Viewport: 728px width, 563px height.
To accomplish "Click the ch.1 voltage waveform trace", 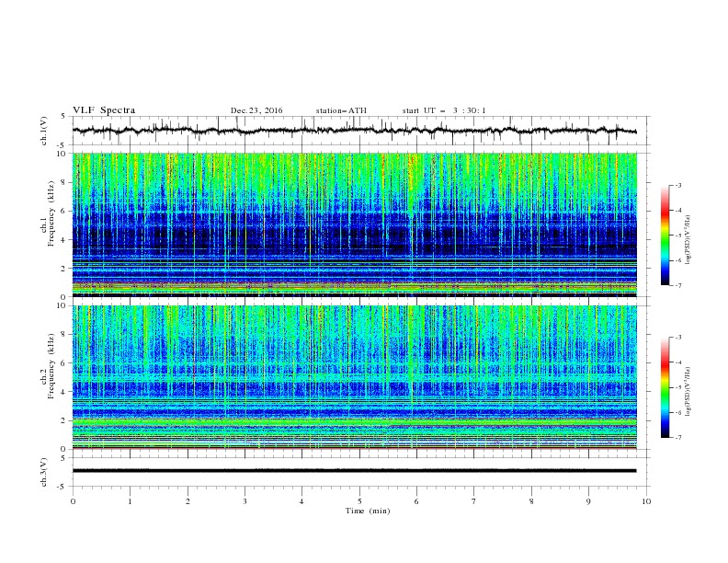I will [x=354, y=131].
